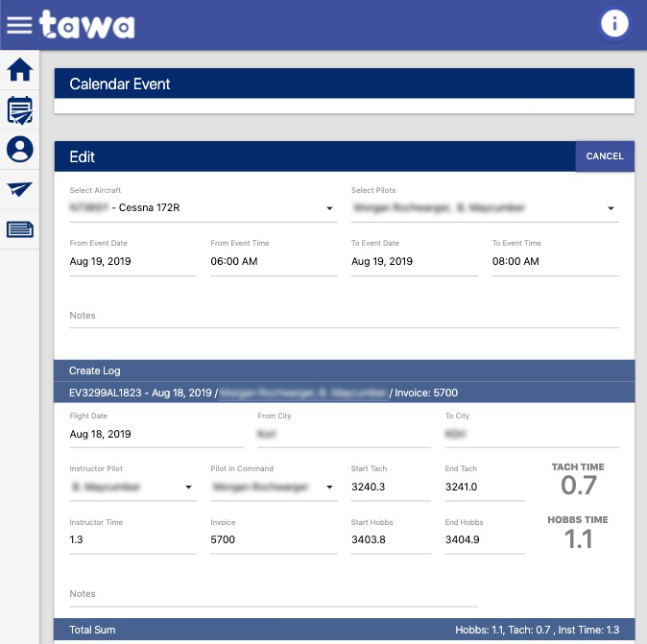Go to Home via sidebar icon
The height and width of the screenshot is (644, 647).
pos(19,70)
